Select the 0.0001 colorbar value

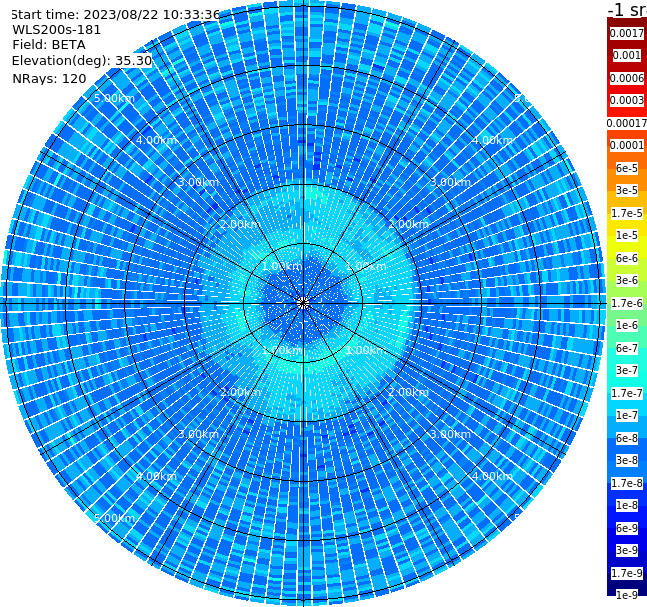(627, 145)
